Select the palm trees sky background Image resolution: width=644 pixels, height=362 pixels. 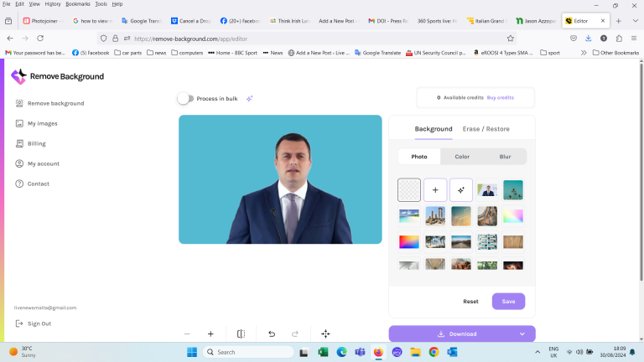point(435,241)
